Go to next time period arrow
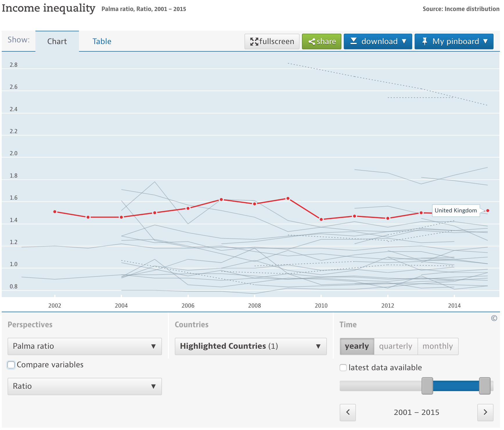Image resolution: width=504 pixels, height=430 pixels. (x=485, y=412)
